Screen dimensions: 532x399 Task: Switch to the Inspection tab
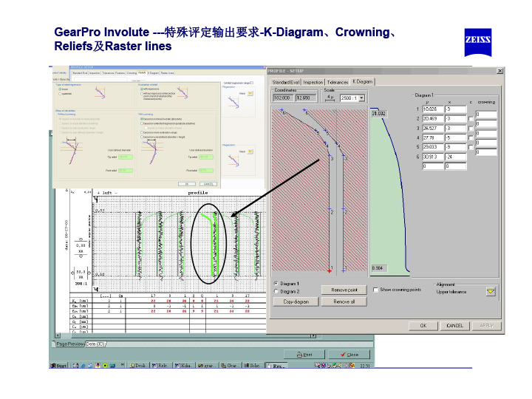point(313,81)
